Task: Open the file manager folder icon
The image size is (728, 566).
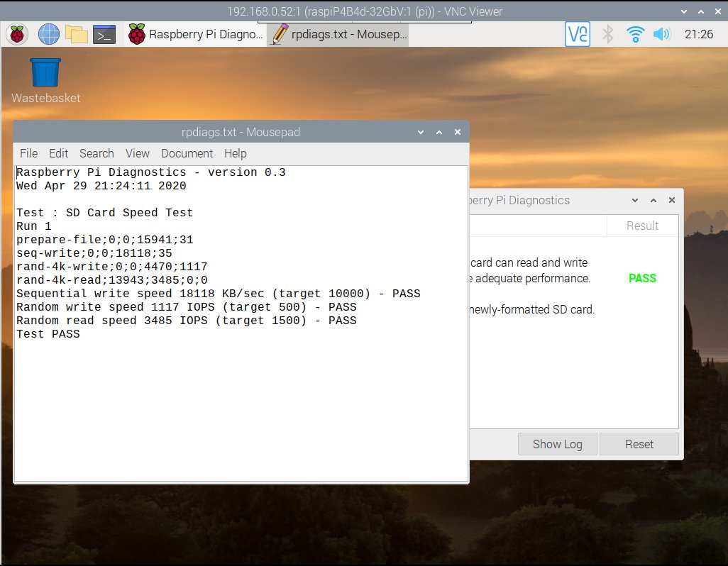Action: (x=77, y=34)
